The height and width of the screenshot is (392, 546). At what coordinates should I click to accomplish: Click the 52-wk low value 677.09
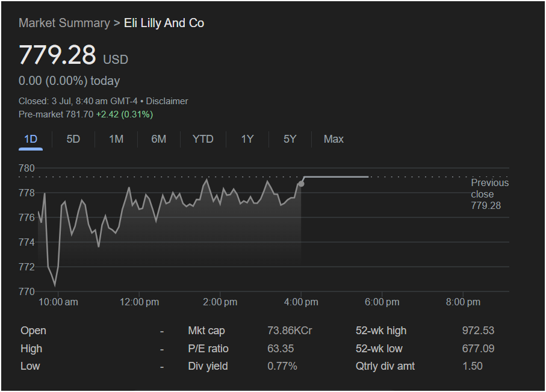click(x=478, y=349)
